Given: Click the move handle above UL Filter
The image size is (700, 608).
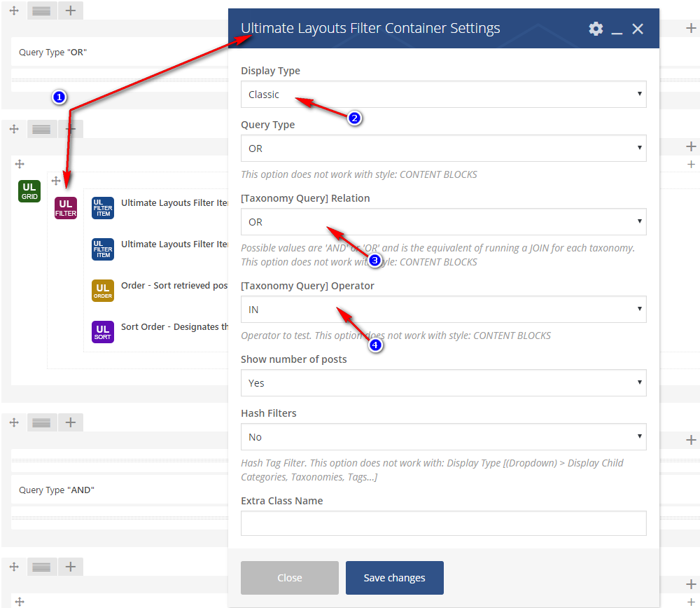Looking at the screenshot, I should [56, 181].
